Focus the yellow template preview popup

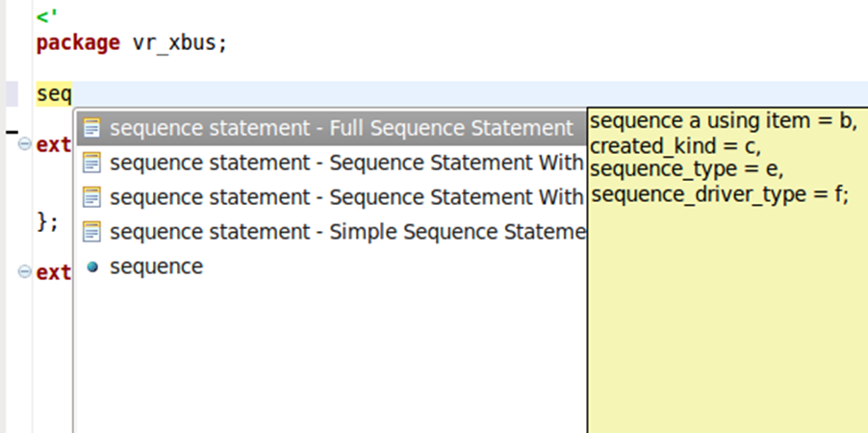point(728,270)
